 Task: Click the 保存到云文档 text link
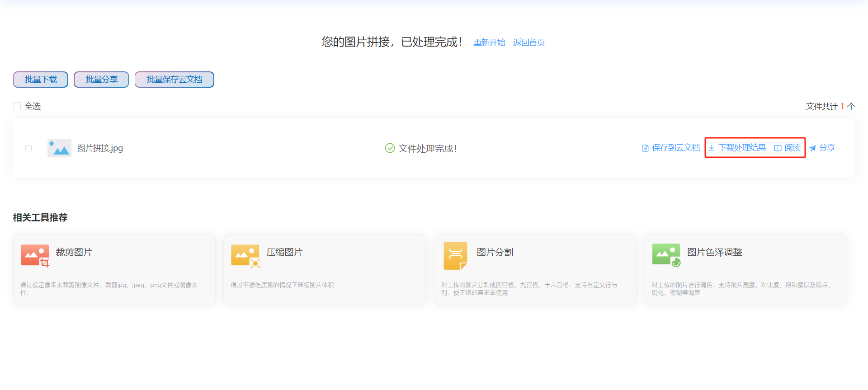pos(676,148)
